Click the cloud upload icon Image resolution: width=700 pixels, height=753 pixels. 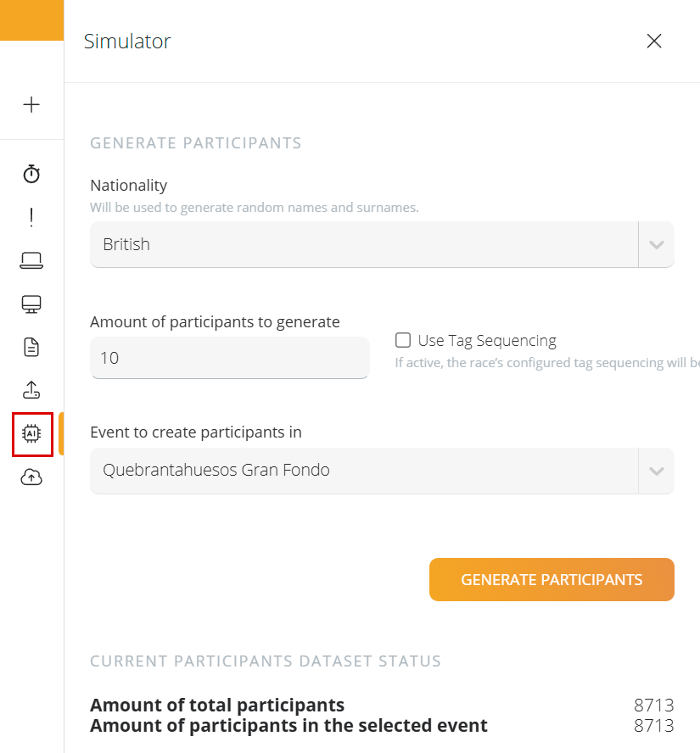coord(31,477)
